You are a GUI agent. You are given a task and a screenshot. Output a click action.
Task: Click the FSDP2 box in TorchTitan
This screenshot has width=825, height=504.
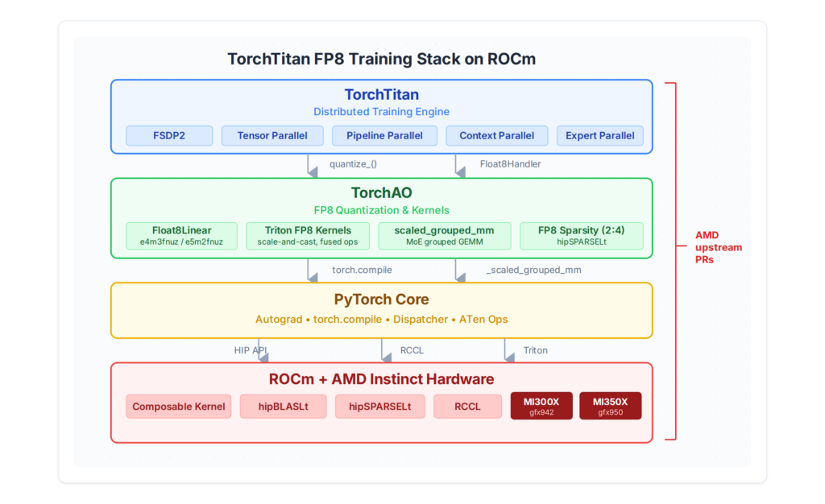(x=169, y=135)
